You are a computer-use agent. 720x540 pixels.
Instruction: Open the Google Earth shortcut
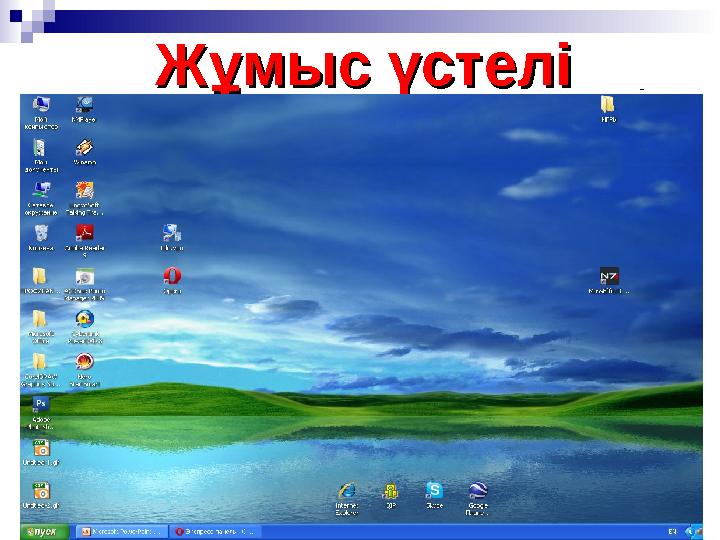point(478,491)
